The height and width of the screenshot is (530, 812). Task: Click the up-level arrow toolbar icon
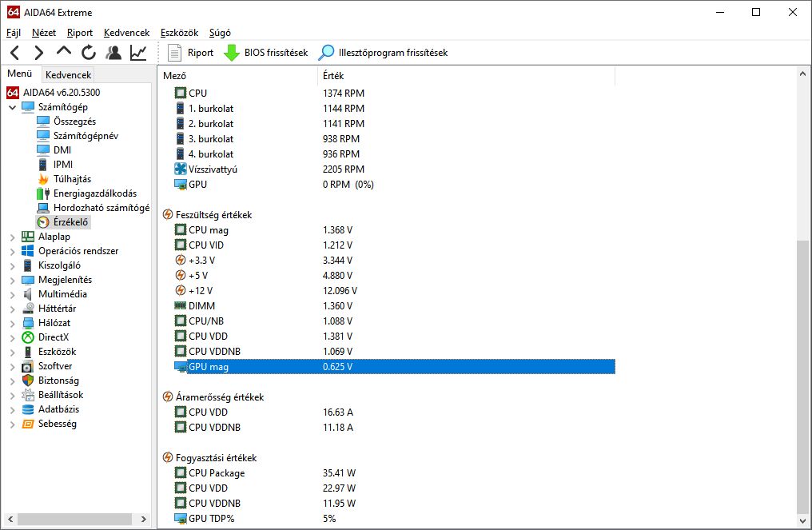[64, 51]
